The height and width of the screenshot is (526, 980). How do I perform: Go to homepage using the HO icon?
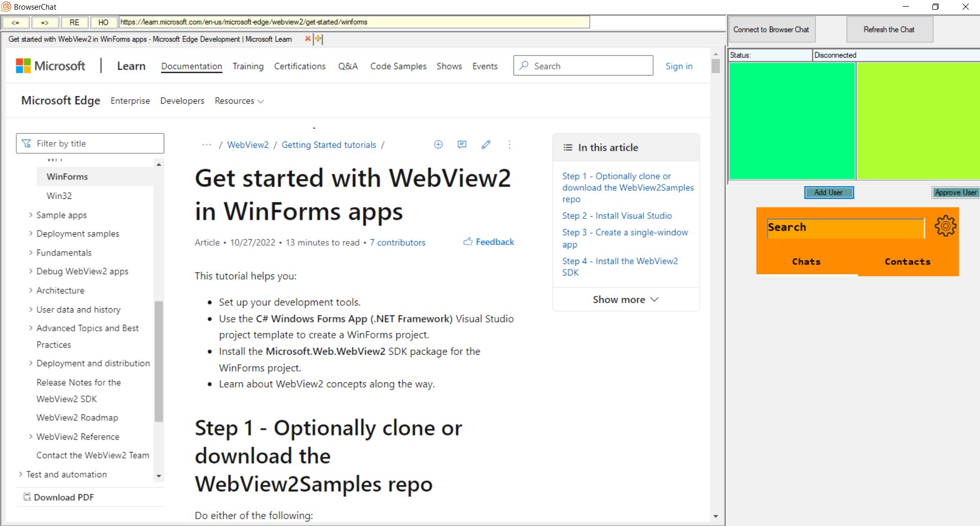point(104,22)
